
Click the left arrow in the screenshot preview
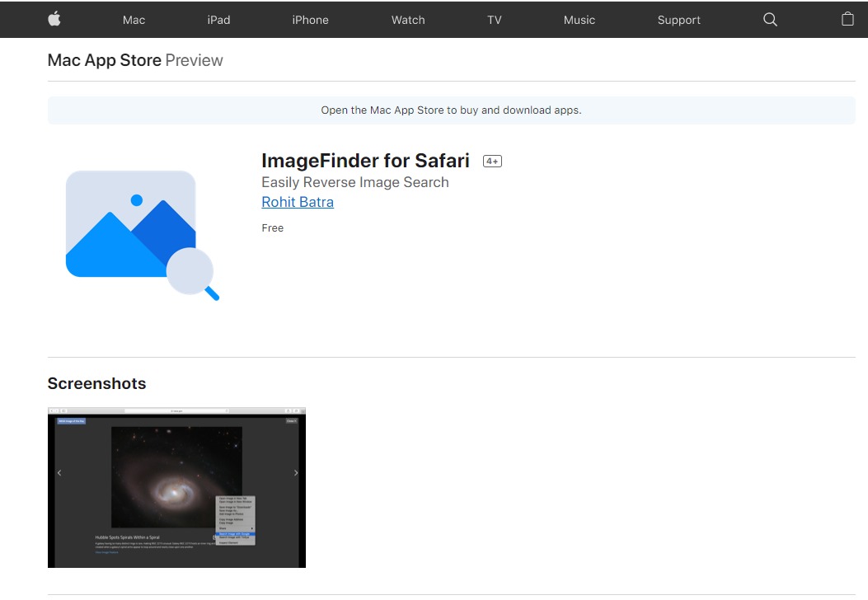click(x=59, y=473)
